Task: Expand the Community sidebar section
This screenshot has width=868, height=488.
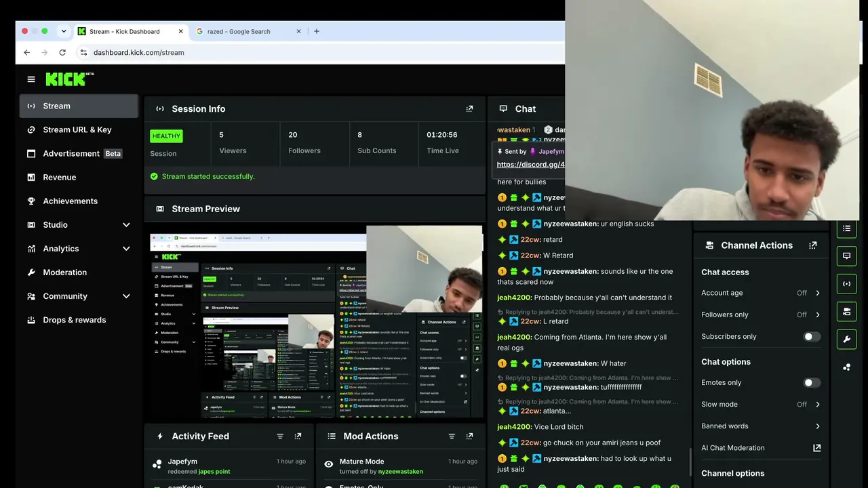Action: pos(126,296)
